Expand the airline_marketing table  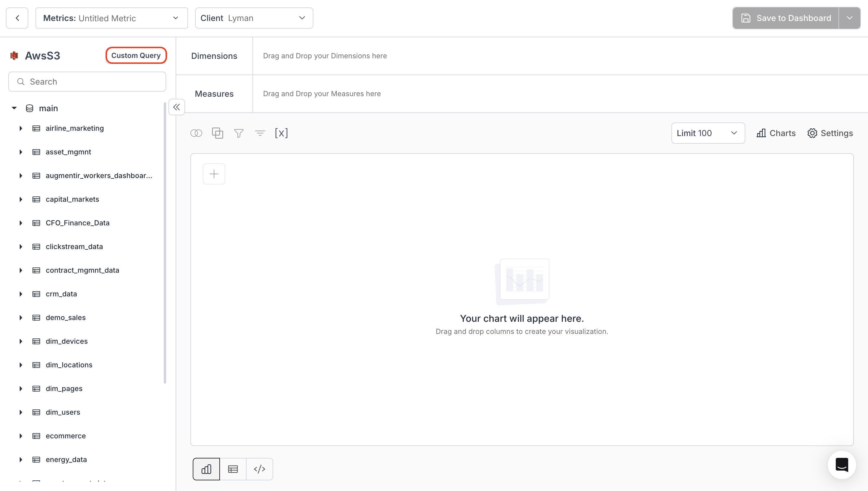21,128
